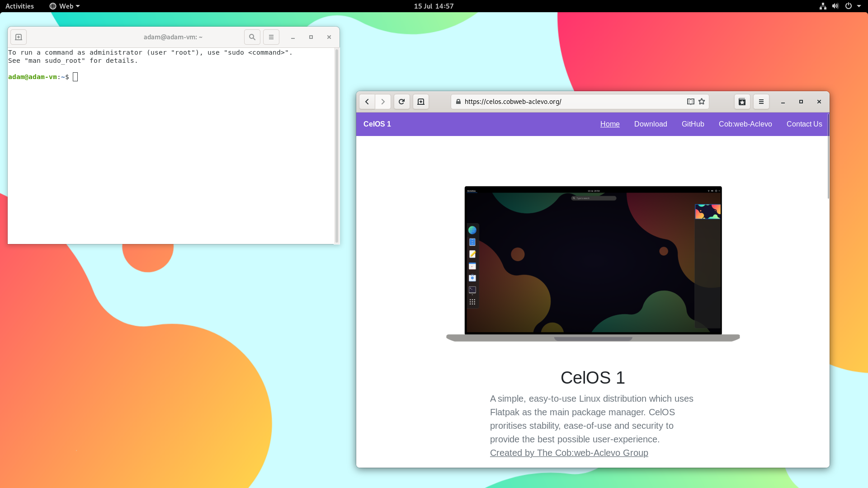Add a new terminal tab
The width and height of the screenshot is (868, 488).
point(19,37)
